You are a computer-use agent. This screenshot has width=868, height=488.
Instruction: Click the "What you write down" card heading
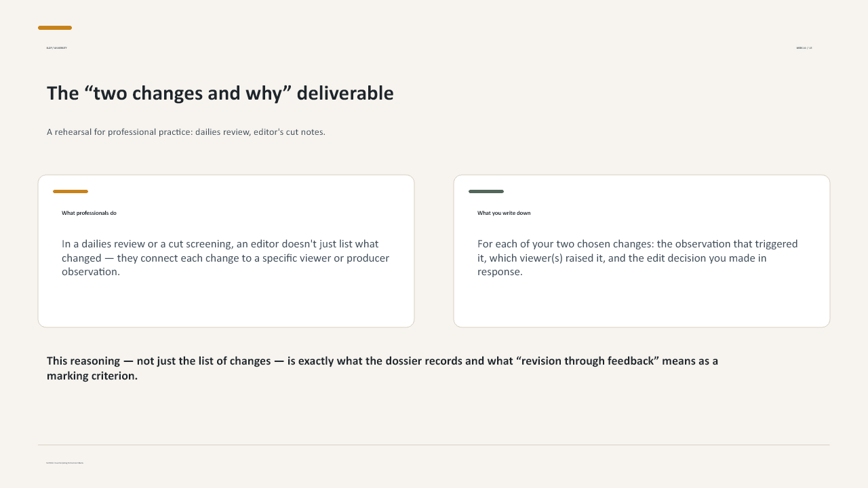click(504, 213)
